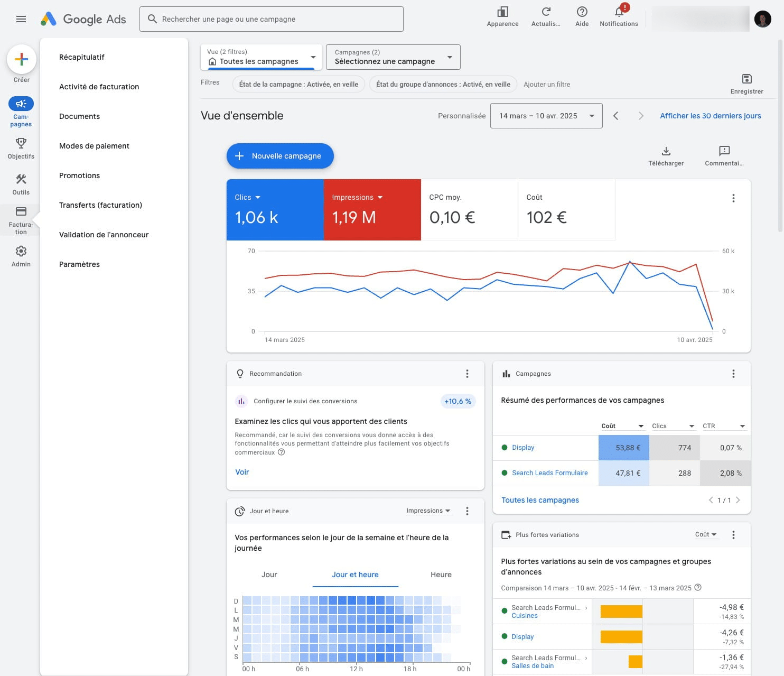Click the Cuisines orange variation bar
Image resolution: width=784 pixels, height=676 pixels.
(x=621, y=612)
